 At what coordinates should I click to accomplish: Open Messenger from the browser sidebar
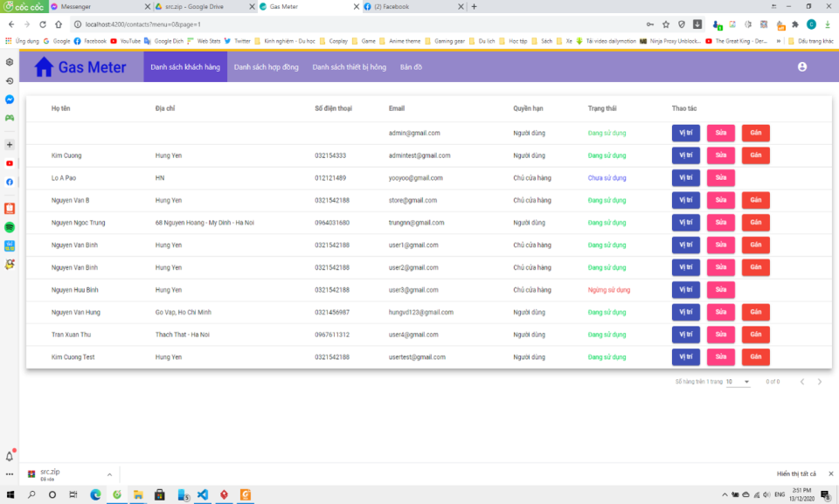point(10,100)
